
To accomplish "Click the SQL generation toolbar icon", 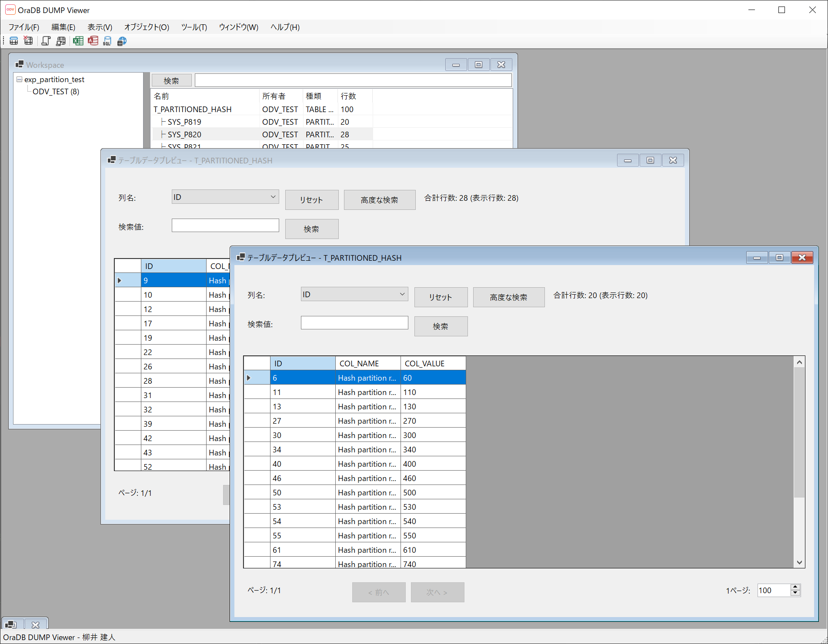I will 107,41.
